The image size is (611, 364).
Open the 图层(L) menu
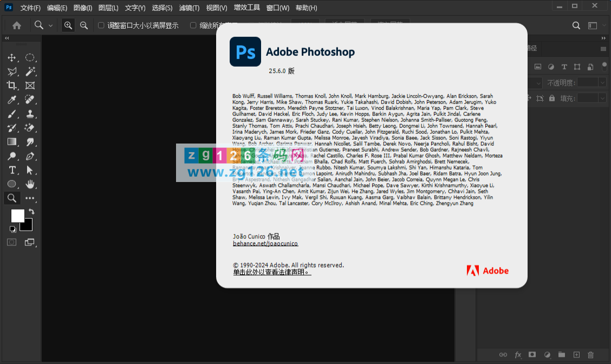pyautogui.click(x=108, y=8)
